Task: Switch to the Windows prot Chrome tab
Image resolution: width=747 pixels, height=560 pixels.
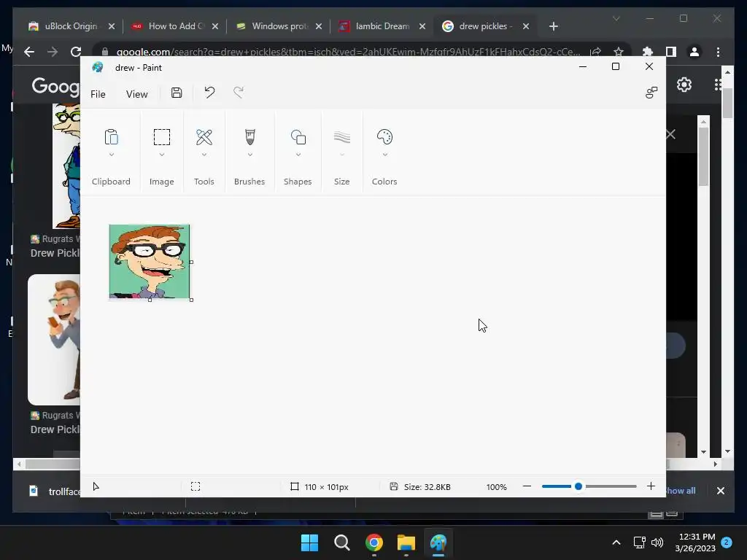Action: coord(279,26)
